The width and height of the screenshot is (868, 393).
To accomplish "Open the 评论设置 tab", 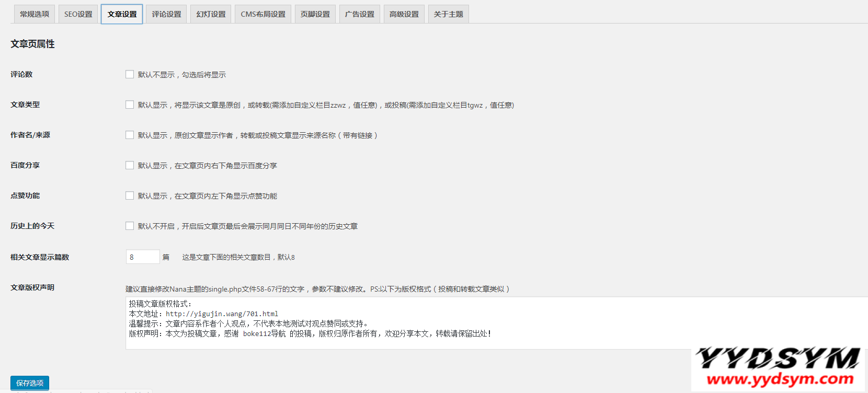I will tap(166, 14).
